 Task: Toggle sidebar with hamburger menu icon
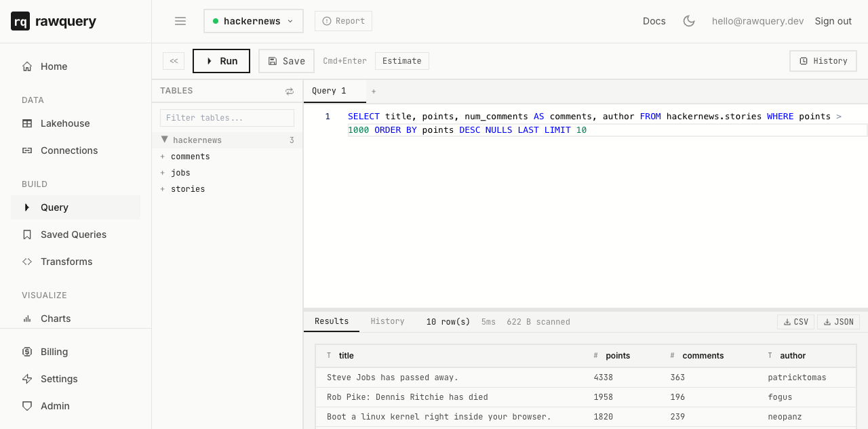coord(180,21)
